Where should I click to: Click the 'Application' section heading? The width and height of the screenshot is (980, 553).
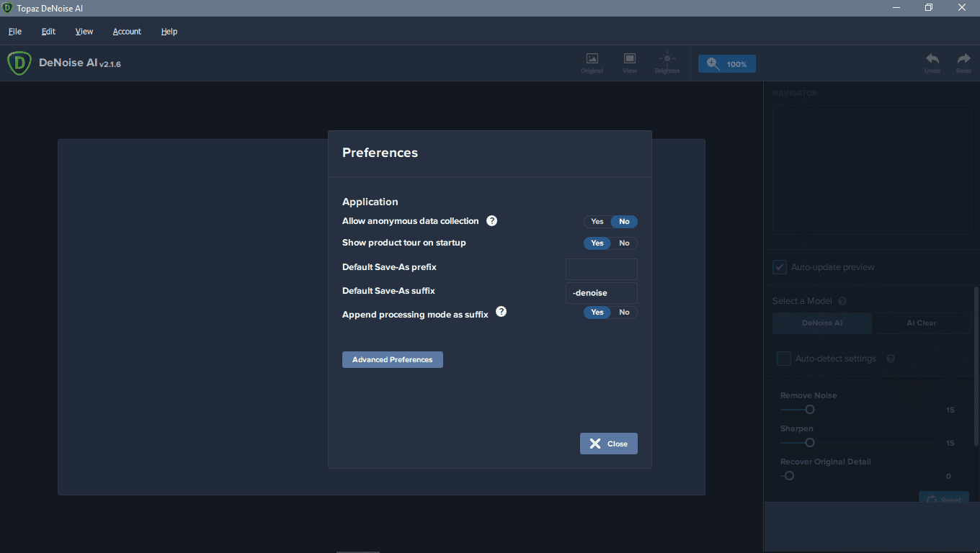370,202
